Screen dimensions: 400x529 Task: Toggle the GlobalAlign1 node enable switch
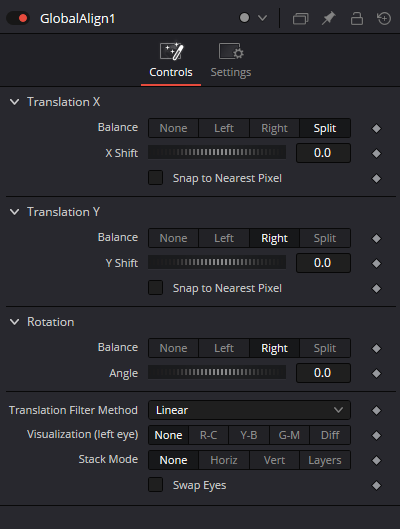[x=18, y=18]
